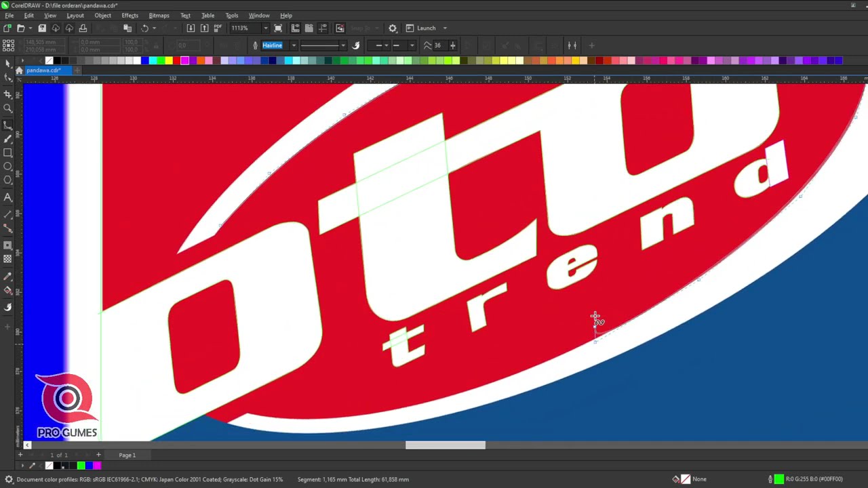Click the outline color green indicator

[778, 479]
